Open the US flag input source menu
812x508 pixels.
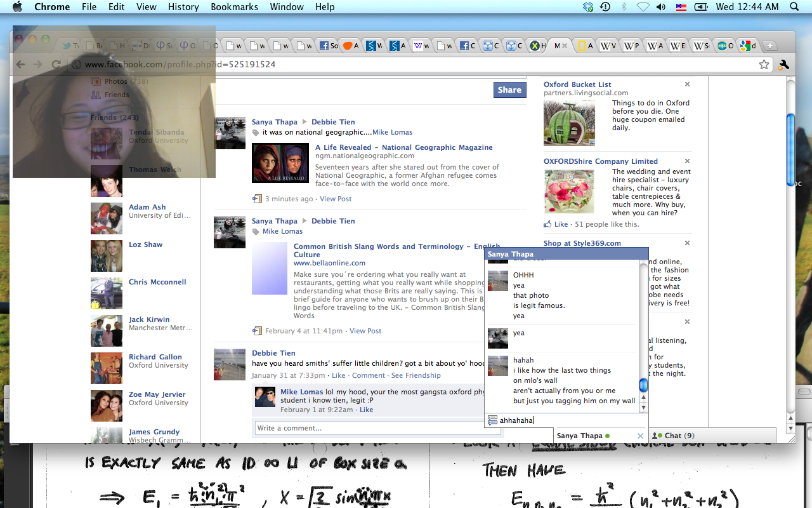pyautogui.click(x=681, y=7)
